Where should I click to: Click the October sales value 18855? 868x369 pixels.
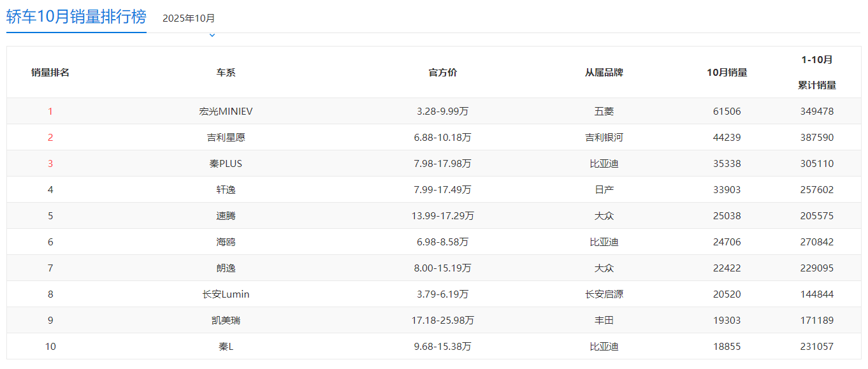coord(727,347)
